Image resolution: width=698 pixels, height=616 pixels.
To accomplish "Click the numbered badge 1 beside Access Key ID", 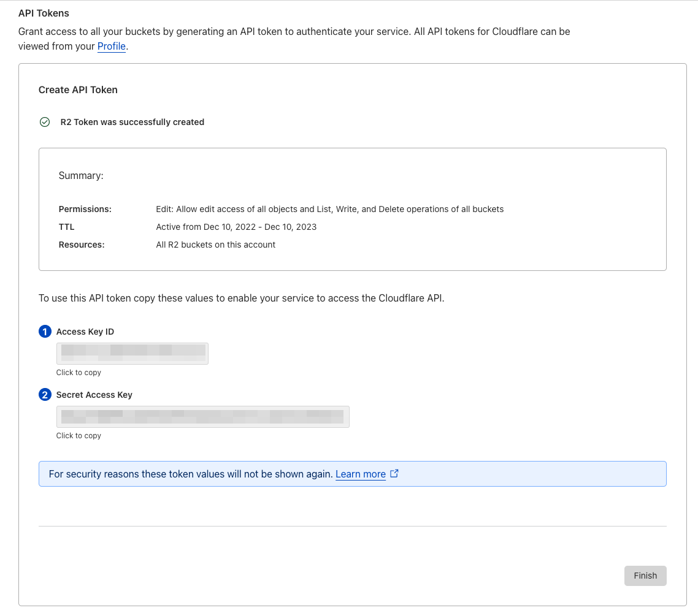I will [45, 331].
